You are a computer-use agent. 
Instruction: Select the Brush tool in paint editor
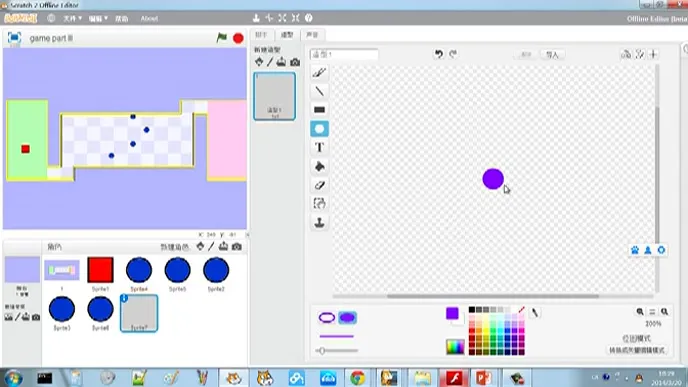pyautogui.click(x=319, y=72)
